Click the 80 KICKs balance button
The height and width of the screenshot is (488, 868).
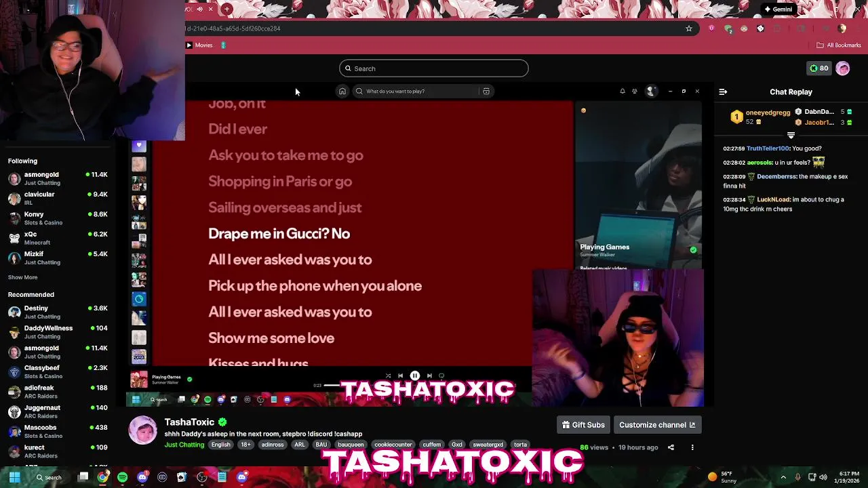click(x=819, y=68)
